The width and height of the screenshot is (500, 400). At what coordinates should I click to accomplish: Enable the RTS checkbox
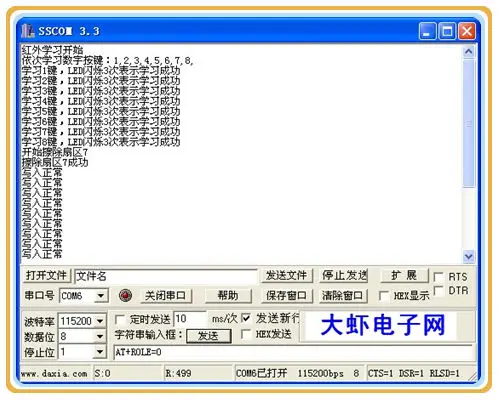[438, 276]
